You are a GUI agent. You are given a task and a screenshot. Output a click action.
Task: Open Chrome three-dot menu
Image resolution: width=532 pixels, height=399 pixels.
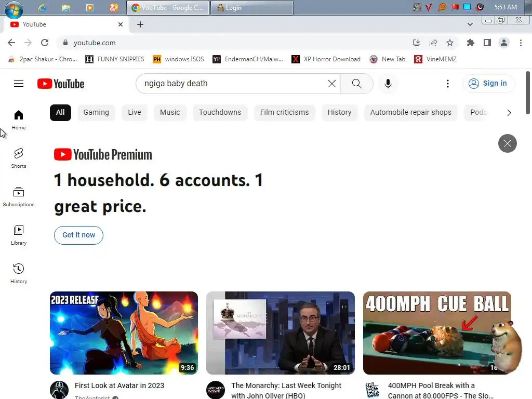521,43
